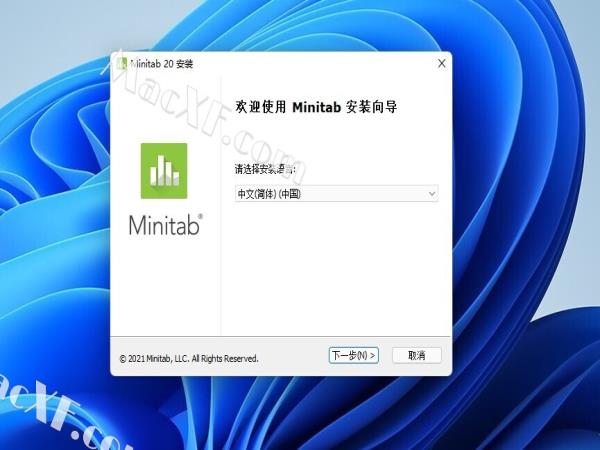Click the 下一步(N) > button
600x450 pixels.
[x=354, y=355]
